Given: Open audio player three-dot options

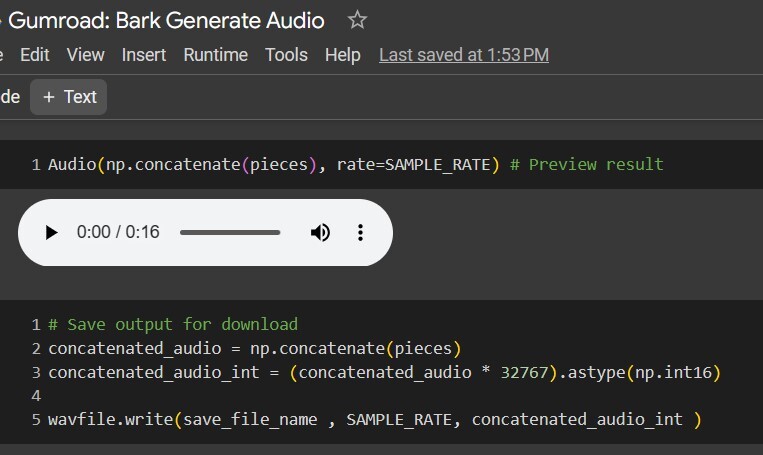Looking at the screenshot, I should 360,233.
